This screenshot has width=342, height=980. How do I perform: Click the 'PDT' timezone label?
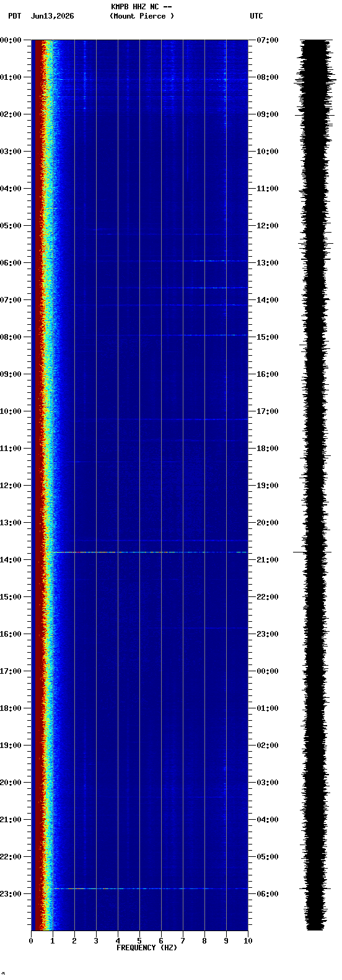pyautogui.click(x=14, y=16)
